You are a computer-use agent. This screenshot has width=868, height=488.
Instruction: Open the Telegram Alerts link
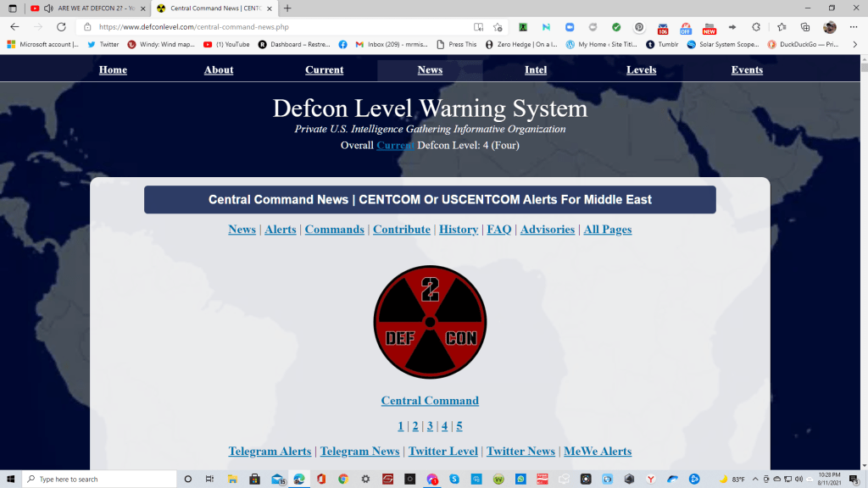(x=270, y=452)
